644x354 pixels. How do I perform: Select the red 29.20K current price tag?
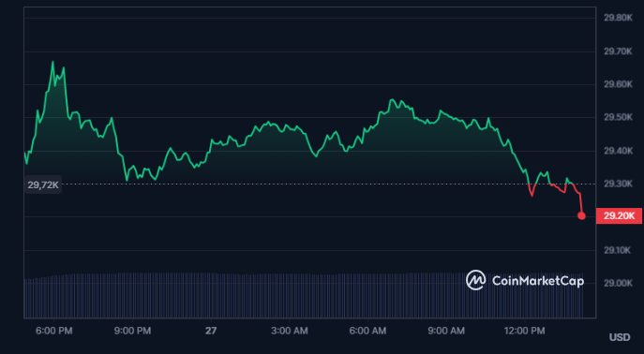point(619,215)
